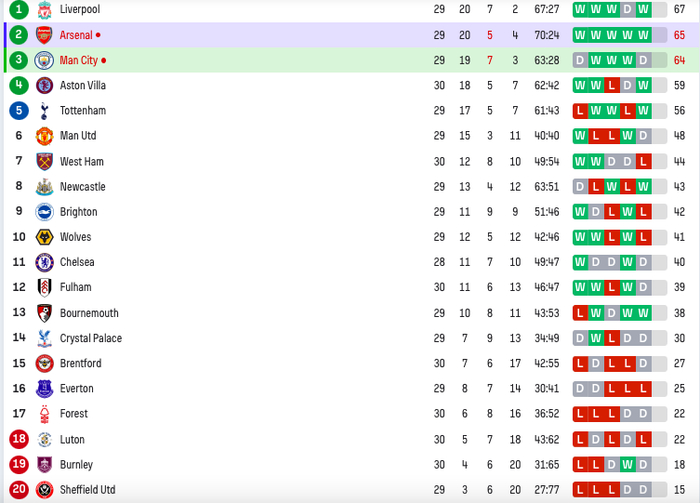Select the West Ham crest icon

pyautogui.click(x=44, y=161)
